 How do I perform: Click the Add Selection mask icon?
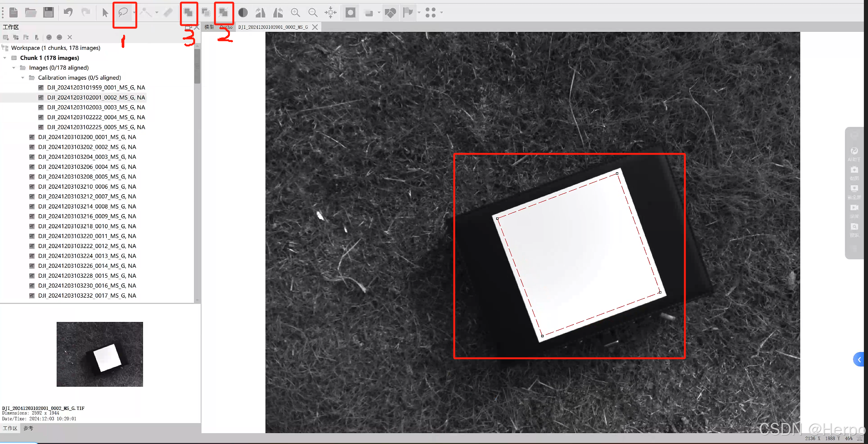point(188,13)
